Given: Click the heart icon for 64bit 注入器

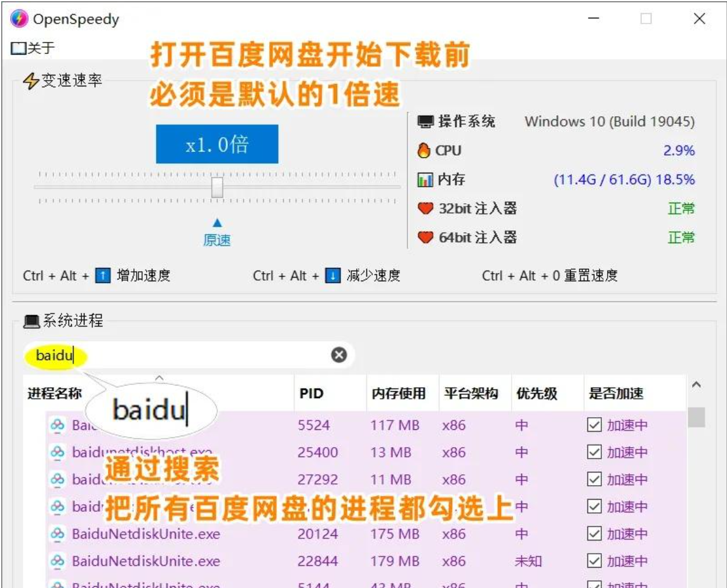Looking at the screenshot, I should pyautogui.click(x=425, y=237).
